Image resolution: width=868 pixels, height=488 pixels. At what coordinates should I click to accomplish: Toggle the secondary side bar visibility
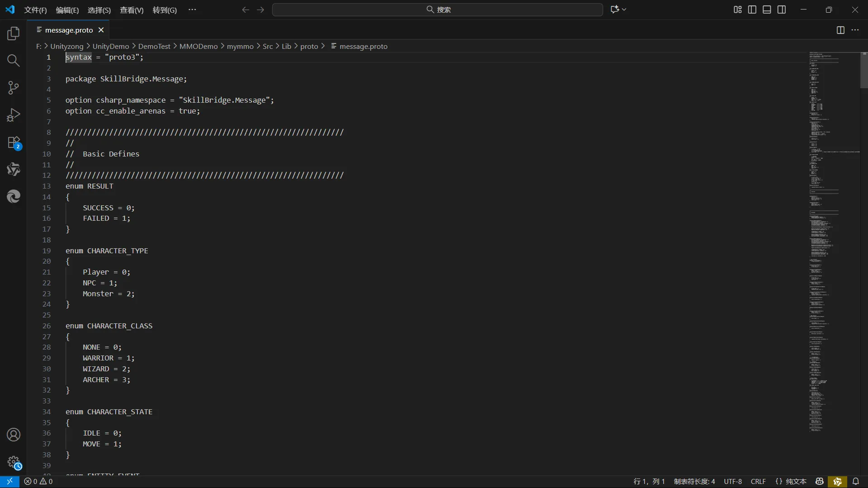click(x=782, y=9)
